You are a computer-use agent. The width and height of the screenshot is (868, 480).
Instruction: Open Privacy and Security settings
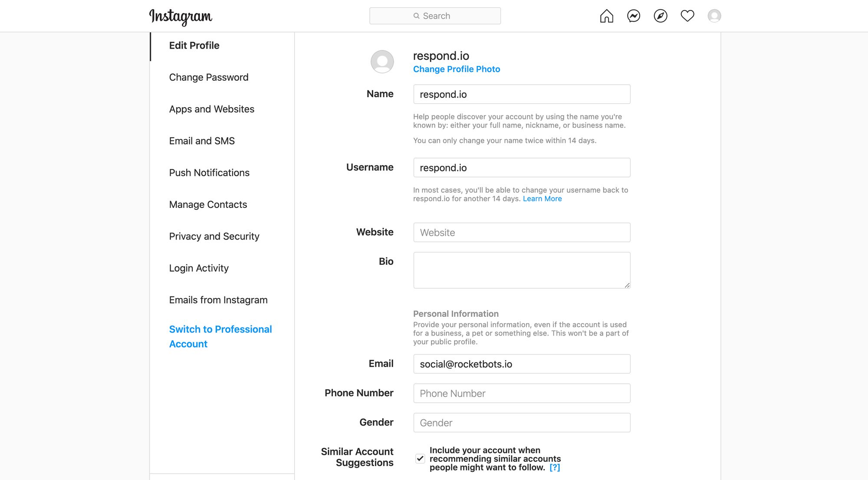point(214,236)
